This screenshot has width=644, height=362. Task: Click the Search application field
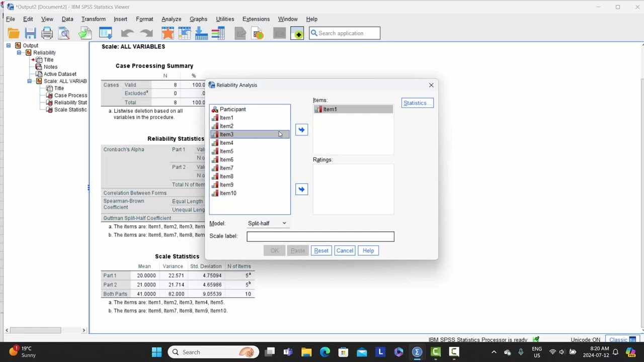click(345, 33)
